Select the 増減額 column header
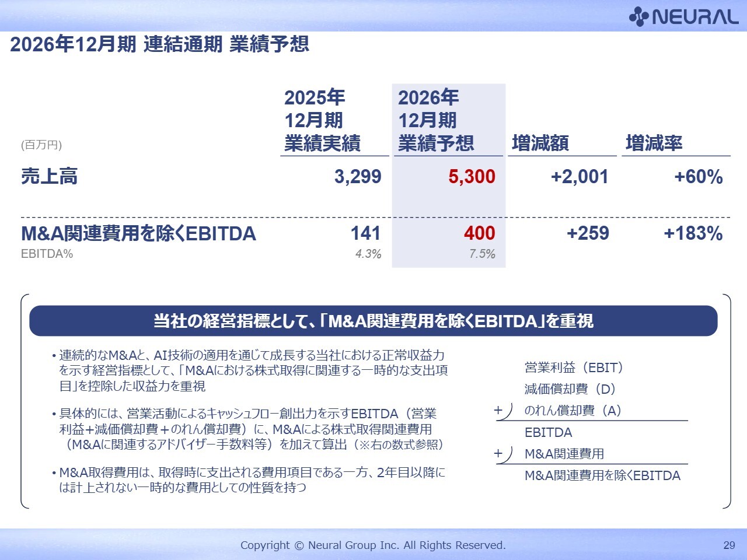Viewport: 747px width, 560px height. click(x=540, y=143)
